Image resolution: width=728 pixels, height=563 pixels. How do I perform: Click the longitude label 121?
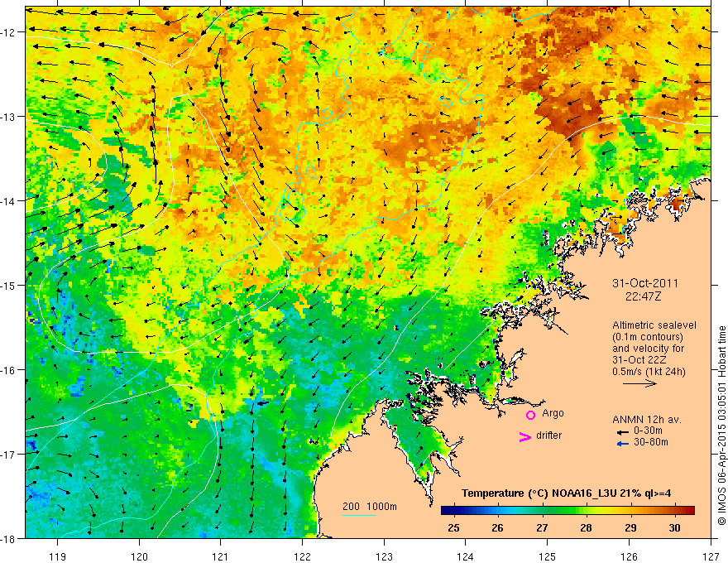coord(221,556)
